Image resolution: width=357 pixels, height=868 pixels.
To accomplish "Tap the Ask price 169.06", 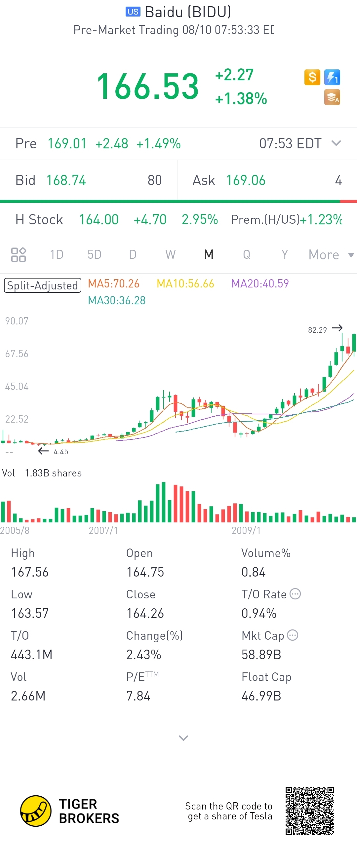I will click(x=246, y=180).
